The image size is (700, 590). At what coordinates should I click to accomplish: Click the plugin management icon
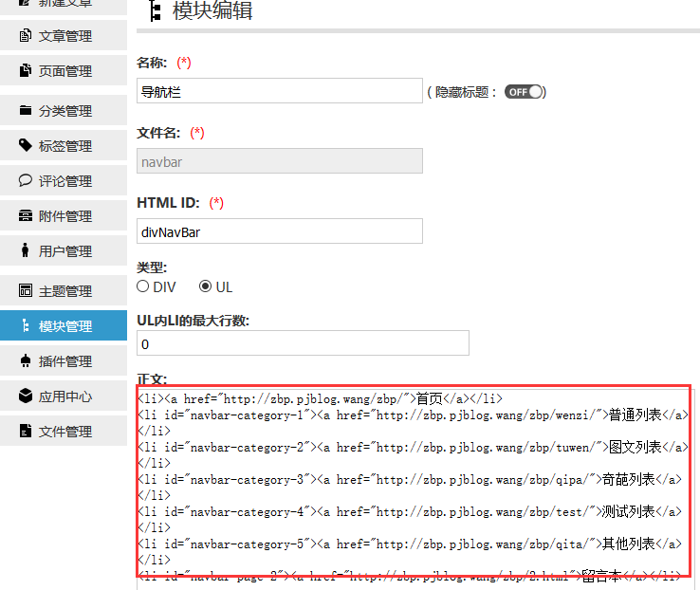[26, 360]
